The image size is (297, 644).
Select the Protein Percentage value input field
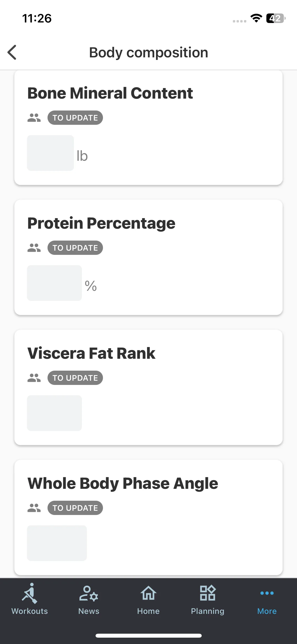click(54, 283)
